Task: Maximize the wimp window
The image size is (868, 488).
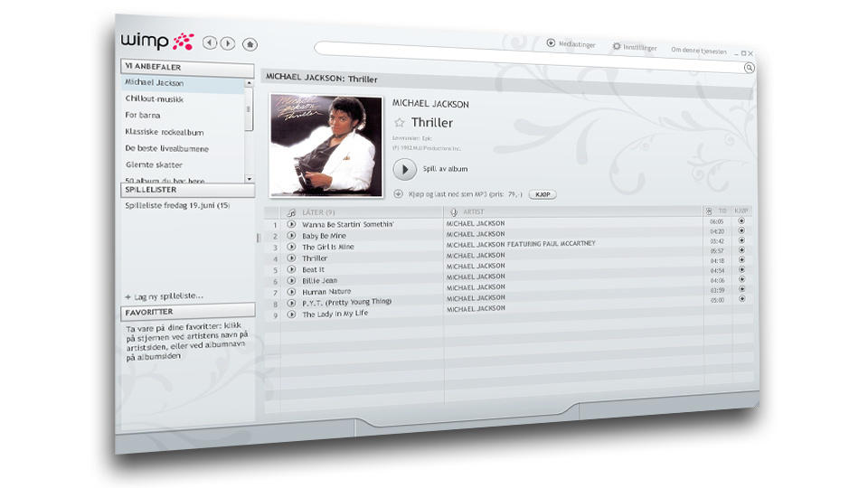Action: tap(743, 53)
